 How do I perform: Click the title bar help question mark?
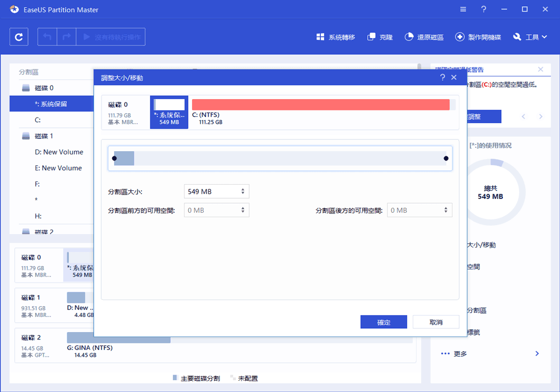click(x=483, y=9)
